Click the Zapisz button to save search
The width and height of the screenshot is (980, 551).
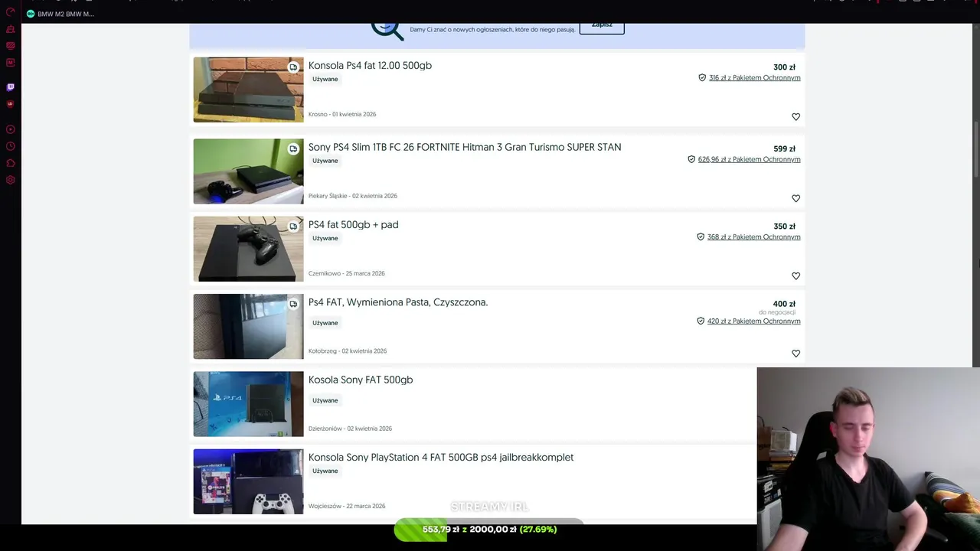point(602,27)
